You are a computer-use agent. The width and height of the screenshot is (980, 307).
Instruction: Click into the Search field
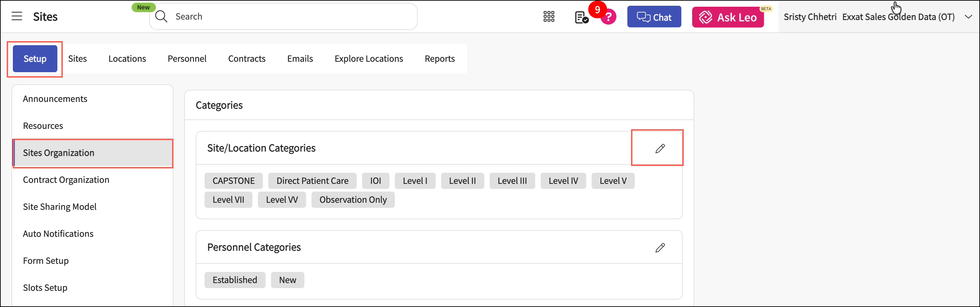pyautogui.click(x=289, y=17)
